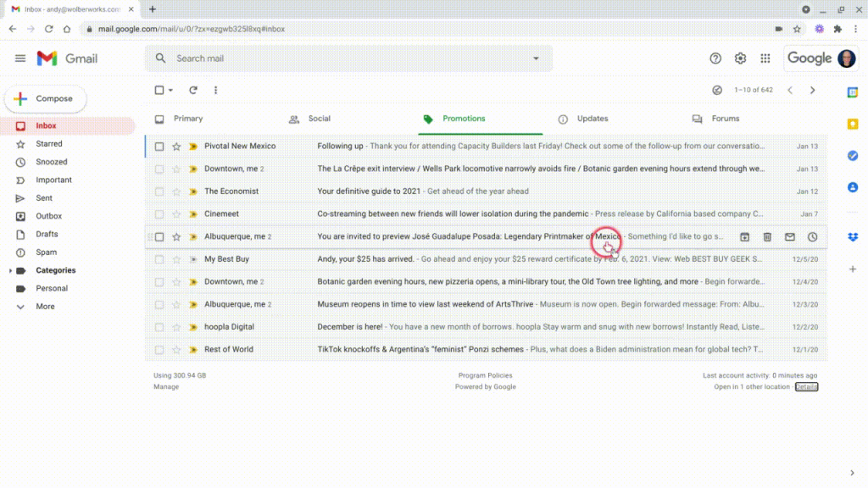Screen dimensions: 868x488
Task: Switch to the Updates tab
Action: tap(592, 119)
